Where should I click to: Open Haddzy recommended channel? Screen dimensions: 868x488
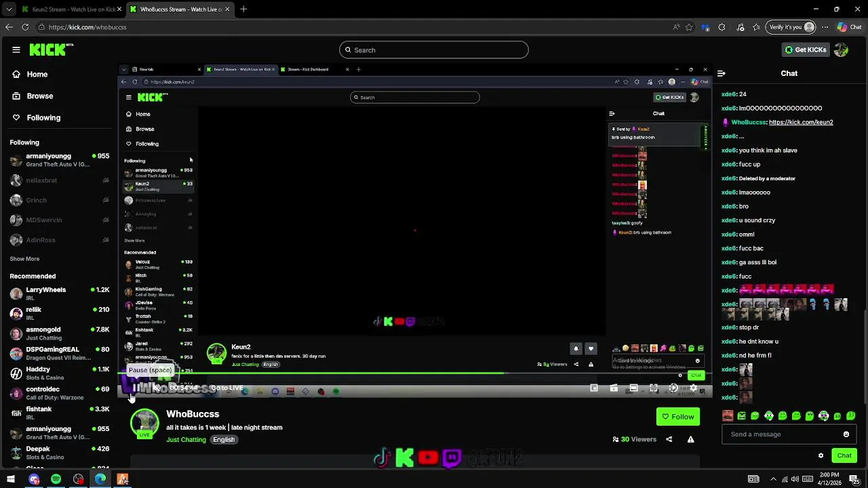[60, 373]
